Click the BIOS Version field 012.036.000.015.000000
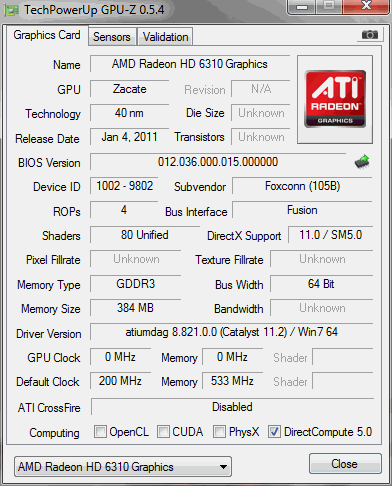Screen dimensions: 392x486 coord(218,162)
